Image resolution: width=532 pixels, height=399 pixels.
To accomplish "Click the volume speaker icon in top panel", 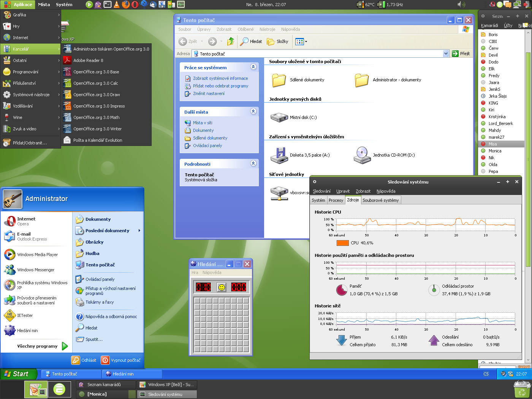I will pyautogui.click(x=461, y=5).
